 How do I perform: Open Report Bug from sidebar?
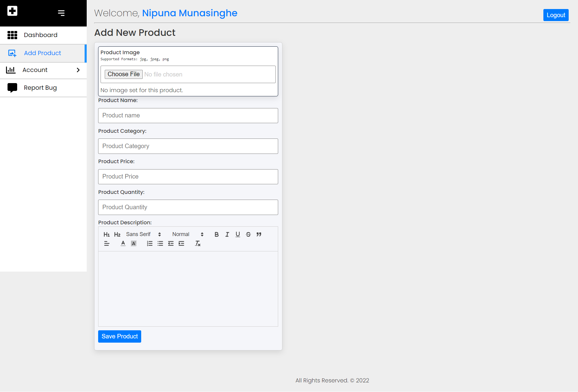[x=40, y=88]
